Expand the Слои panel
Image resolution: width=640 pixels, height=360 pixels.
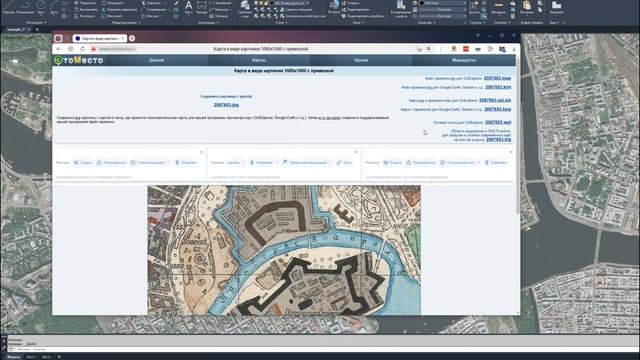click(281, 23)
